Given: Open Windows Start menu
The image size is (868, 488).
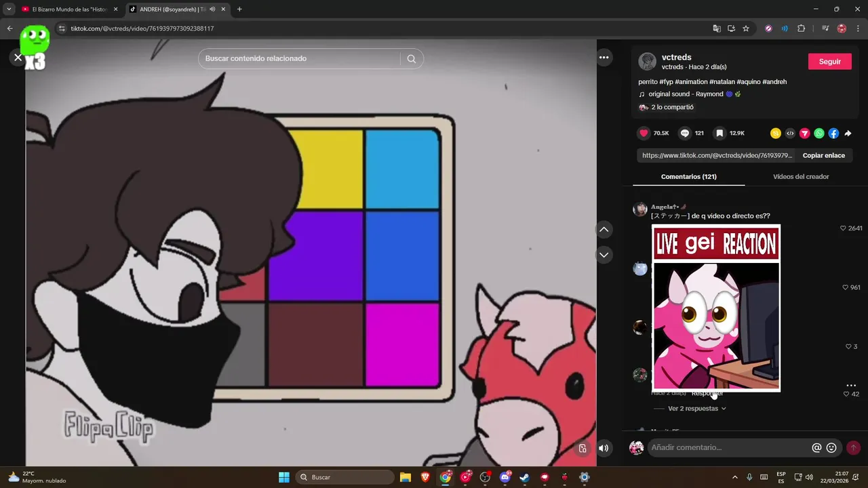Looking at the screenshot, I should pos(284,477).
